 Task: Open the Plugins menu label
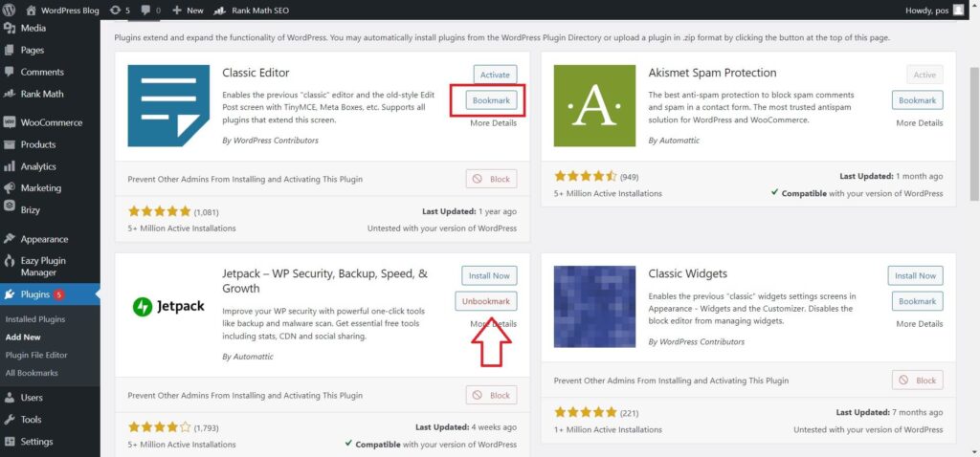35,294
